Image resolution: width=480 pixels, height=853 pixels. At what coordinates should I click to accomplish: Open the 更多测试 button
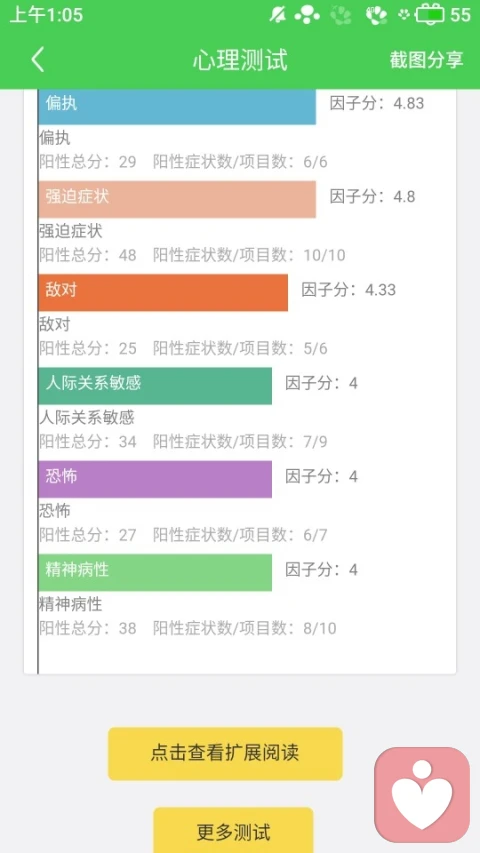tap(233, 831)
